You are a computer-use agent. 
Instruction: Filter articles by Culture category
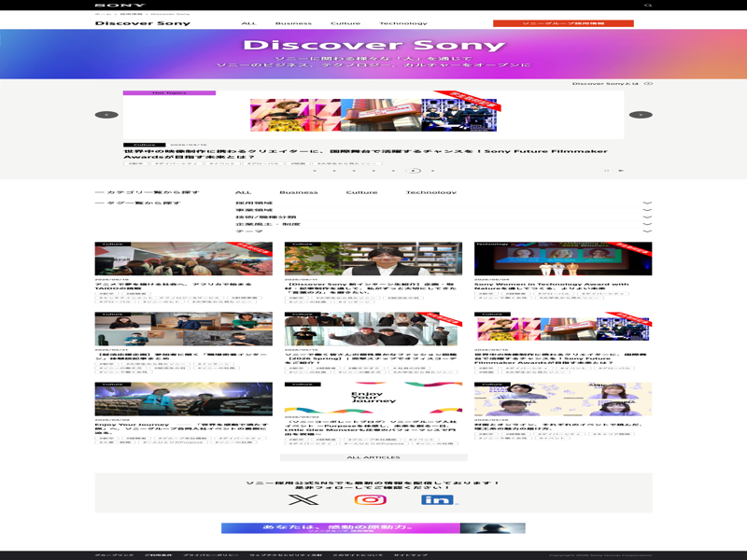[x=361, y=192]
